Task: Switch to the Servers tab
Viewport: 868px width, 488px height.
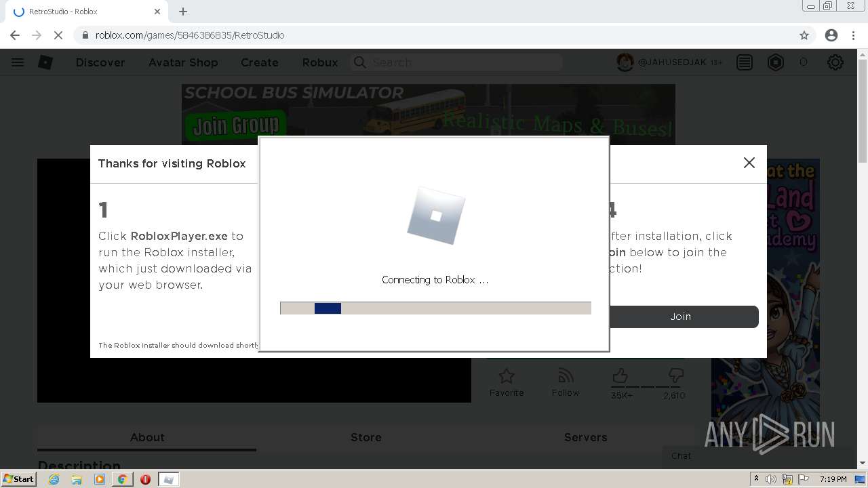Action: coord(586,438)
